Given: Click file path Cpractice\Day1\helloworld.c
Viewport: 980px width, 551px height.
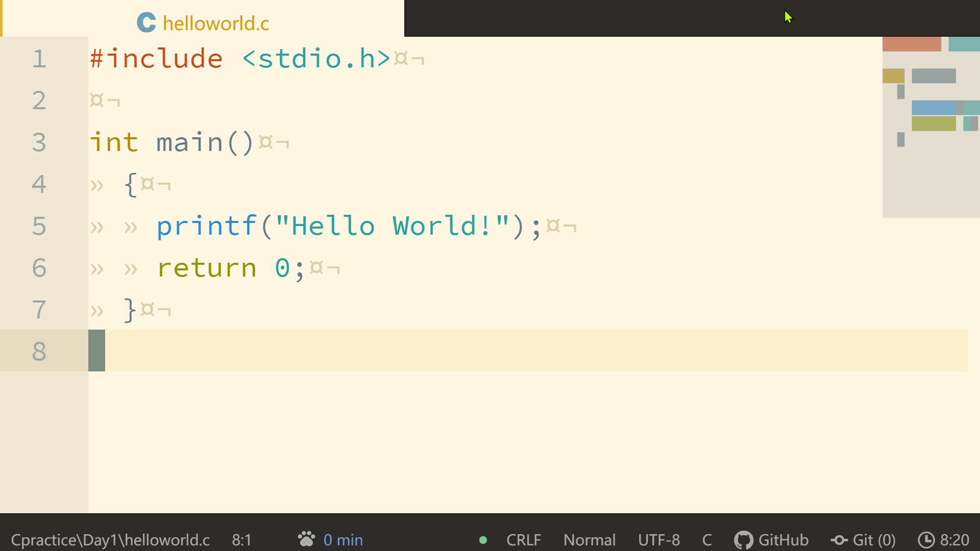Looking at the screenshot, I should point(110,540).
